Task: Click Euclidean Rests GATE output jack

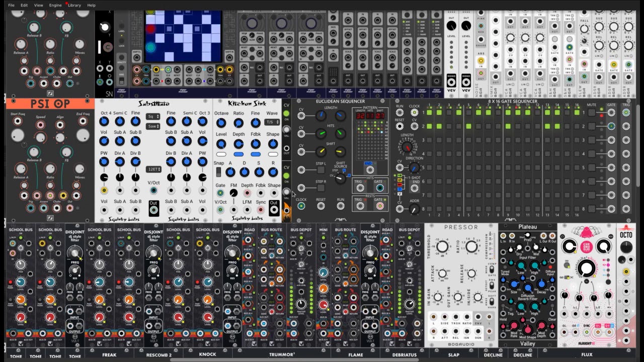Action: click(x=380, y=206)
